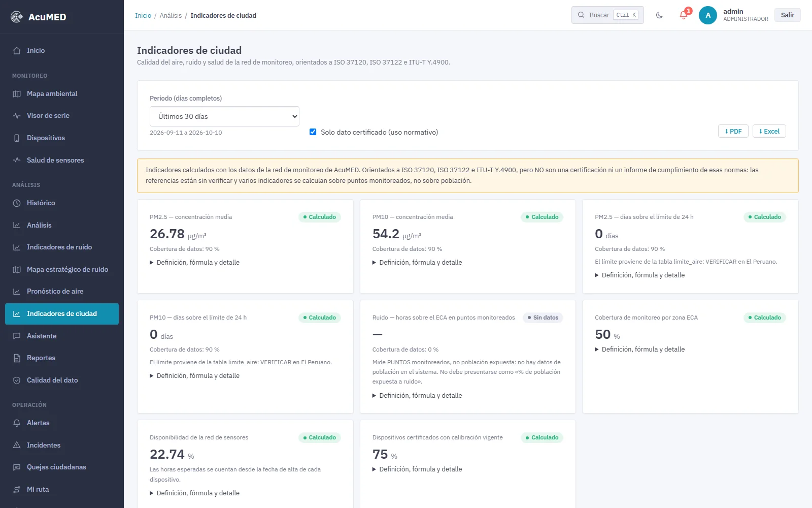Follow the Inicio breadcrumb link

click(x=143, y=16)
